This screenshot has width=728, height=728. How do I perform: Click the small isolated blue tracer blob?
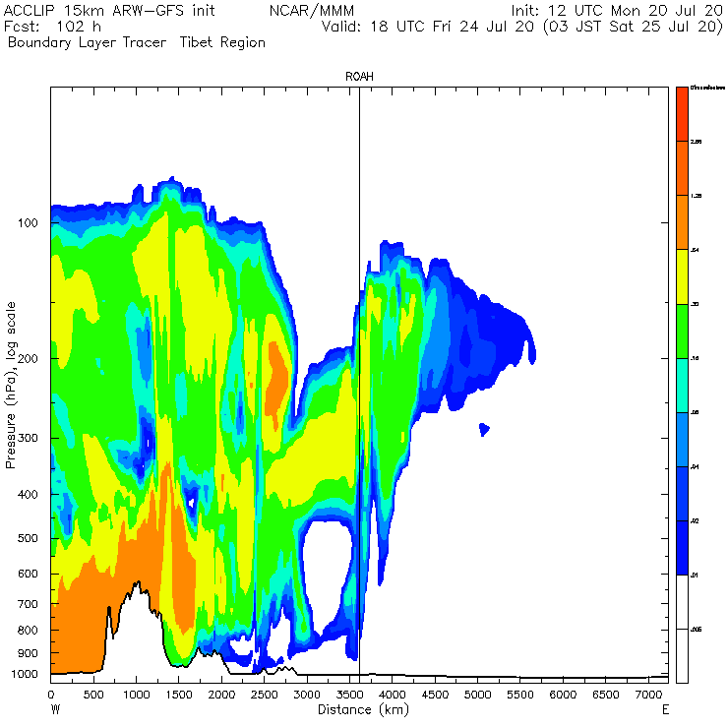pos(484,430)
